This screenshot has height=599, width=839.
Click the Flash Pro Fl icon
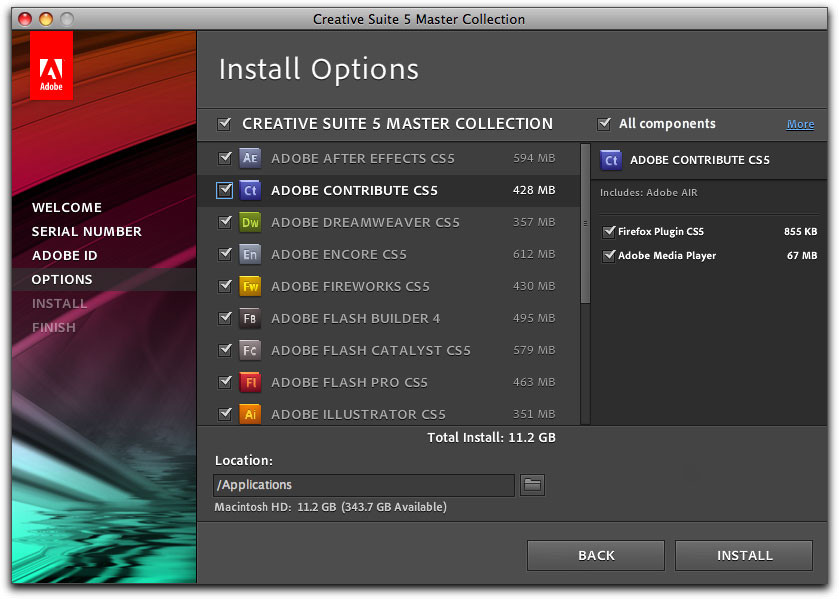click(x=250, y=382)
